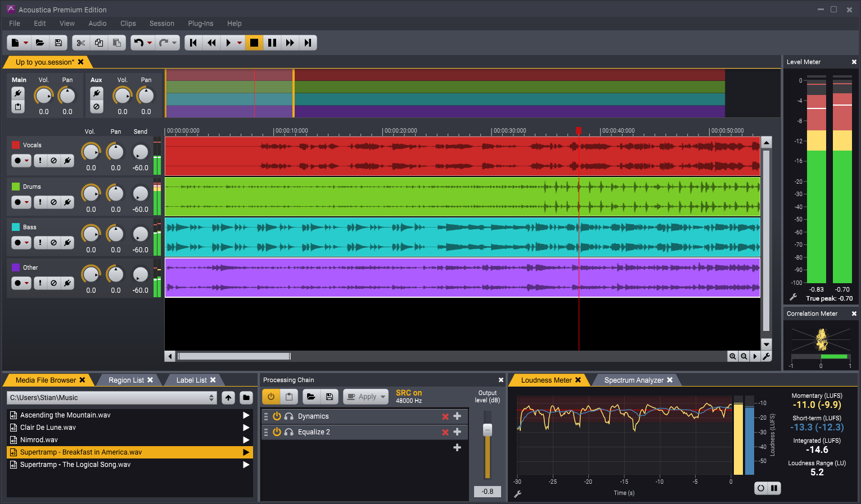Remove the Equalize 2 effect with the red X
This screenshot has width=861, height=504.
tap(445, 432)
